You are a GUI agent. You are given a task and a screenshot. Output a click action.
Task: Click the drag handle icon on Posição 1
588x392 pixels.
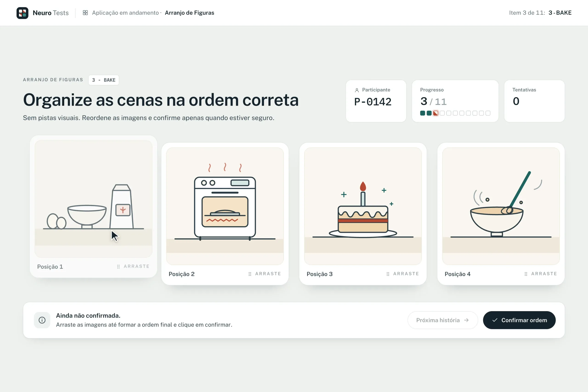[x=119, y=266]
